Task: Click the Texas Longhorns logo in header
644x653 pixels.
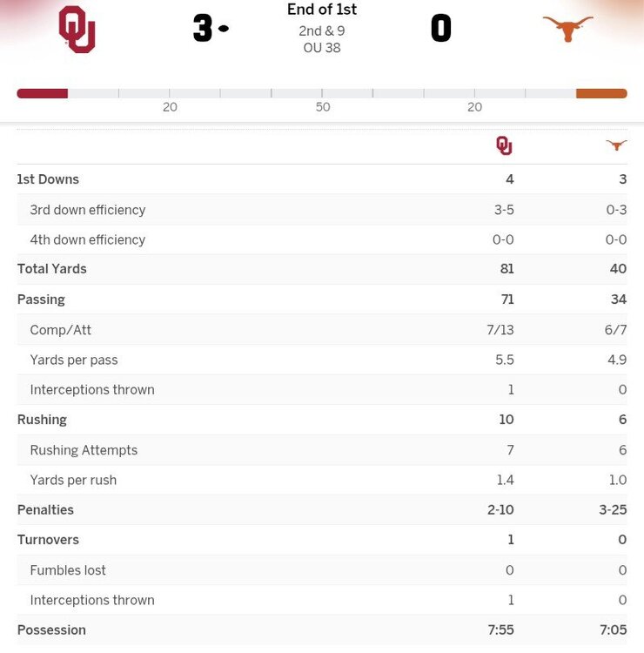Action: pyautogui.click(x=567, y=28)
